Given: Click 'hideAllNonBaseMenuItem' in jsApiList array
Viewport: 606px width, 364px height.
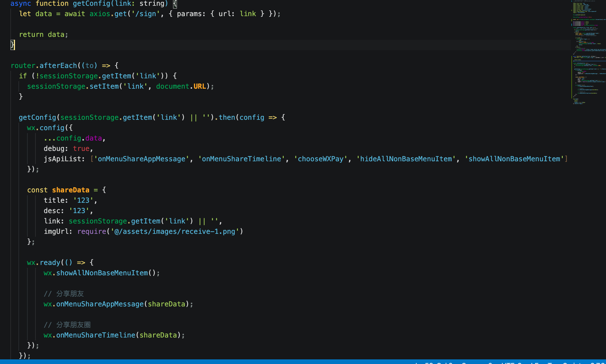Looking at the screenshot, I should point(406,159).
